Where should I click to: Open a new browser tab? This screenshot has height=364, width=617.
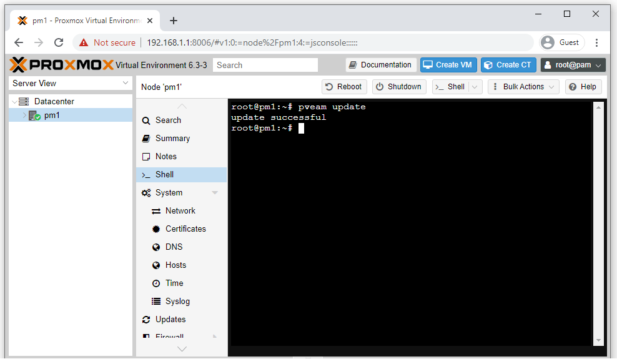[174, 21]
